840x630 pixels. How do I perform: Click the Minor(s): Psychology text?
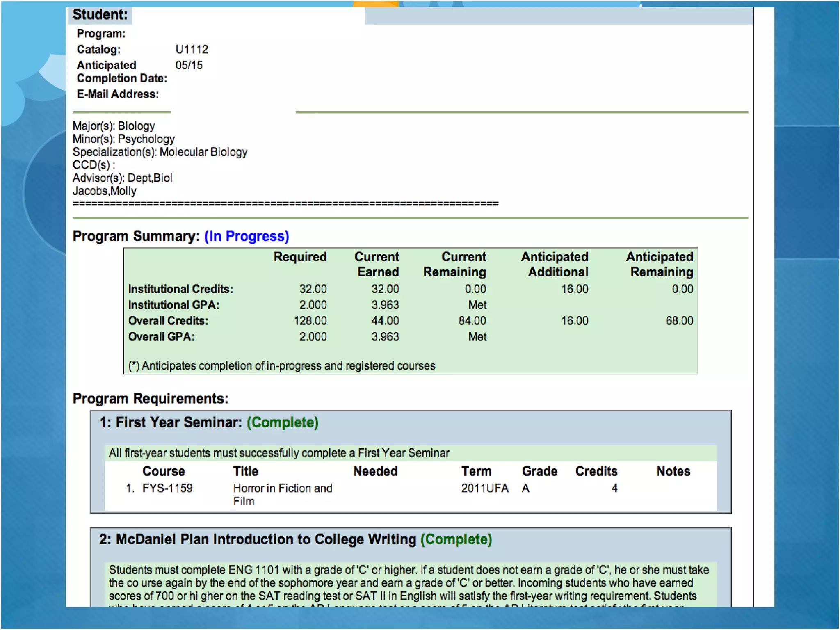123,139
